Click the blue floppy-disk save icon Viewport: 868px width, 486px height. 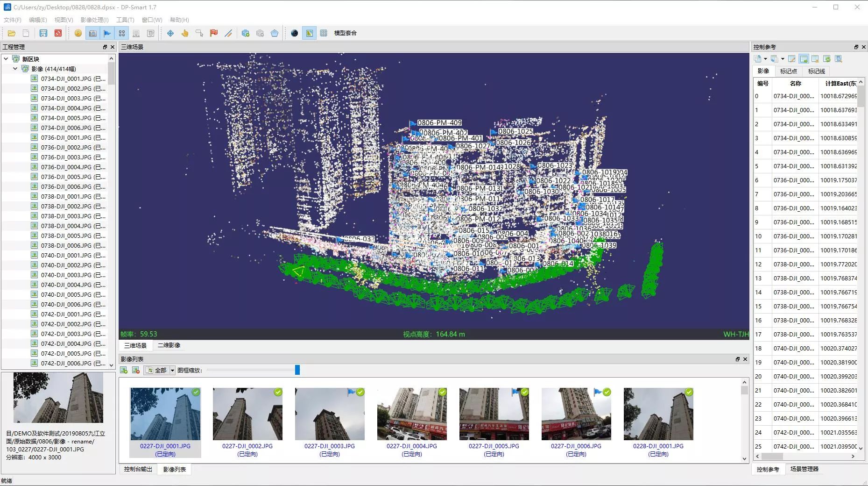click(43, 33)
